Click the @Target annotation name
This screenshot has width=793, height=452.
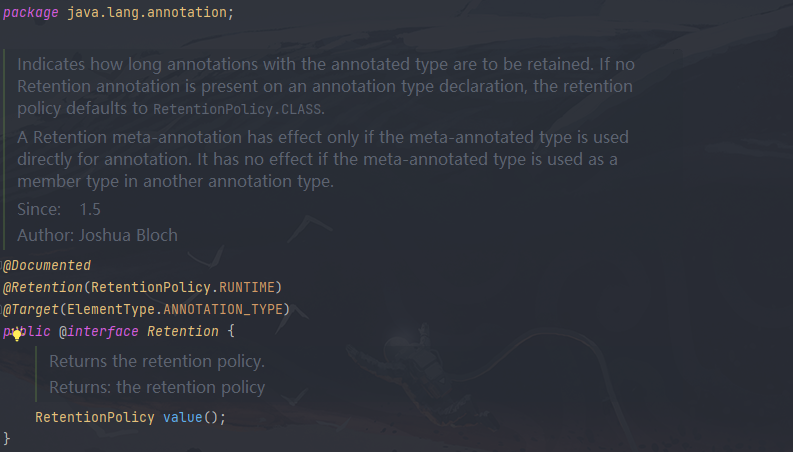click(x=31, y=309)
